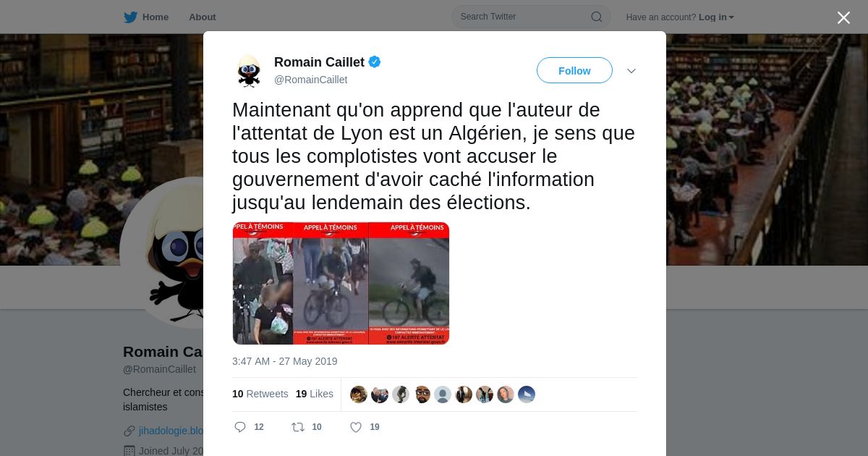The image size is (868, 456).
Task: Click the first liker avatar in the row
Action: (x=359, y=394)
